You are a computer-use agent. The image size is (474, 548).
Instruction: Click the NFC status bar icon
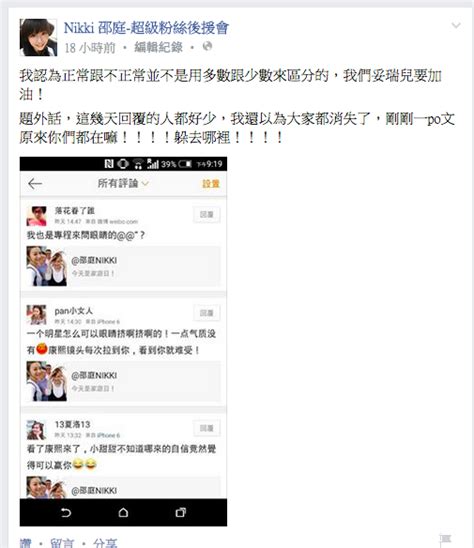pos(109,164)
